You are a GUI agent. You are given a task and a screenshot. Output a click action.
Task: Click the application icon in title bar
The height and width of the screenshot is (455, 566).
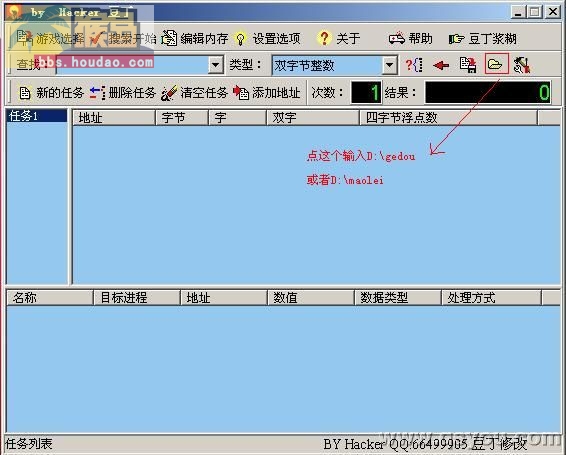pyautogui.click(x=14, y=12)
